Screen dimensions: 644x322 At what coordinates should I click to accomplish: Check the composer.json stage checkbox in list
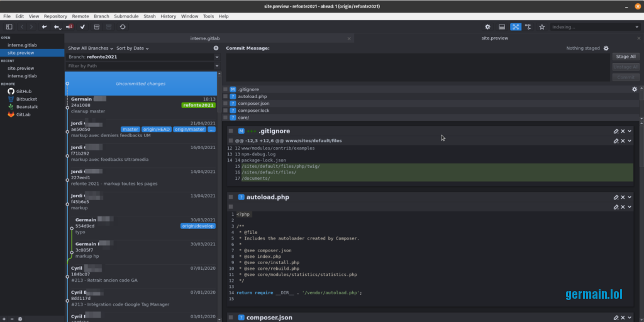click(x=225, y=103)
